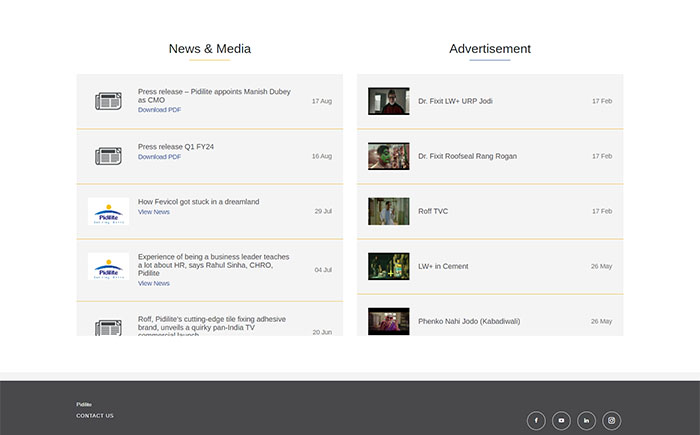Select 'Roff TVC' advertisement title
This screenshot has height=435, width=700.
[x=433, y=211]
